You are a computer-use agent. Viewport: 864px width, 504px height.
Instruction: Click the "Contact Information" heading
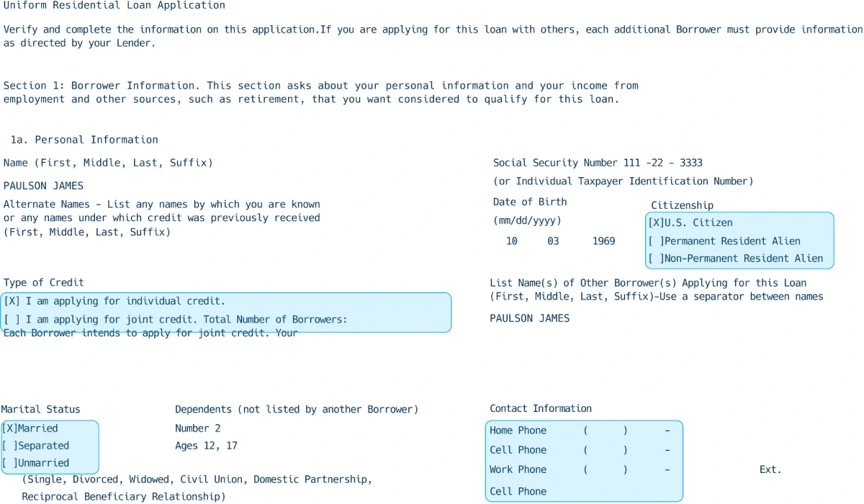point(541,408)
